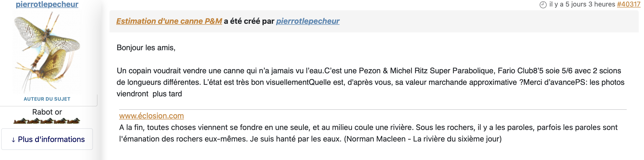Click pierrotlepecheur author link in post header
This screenshot has height=160, width=644.
click(x=308, y=21)
